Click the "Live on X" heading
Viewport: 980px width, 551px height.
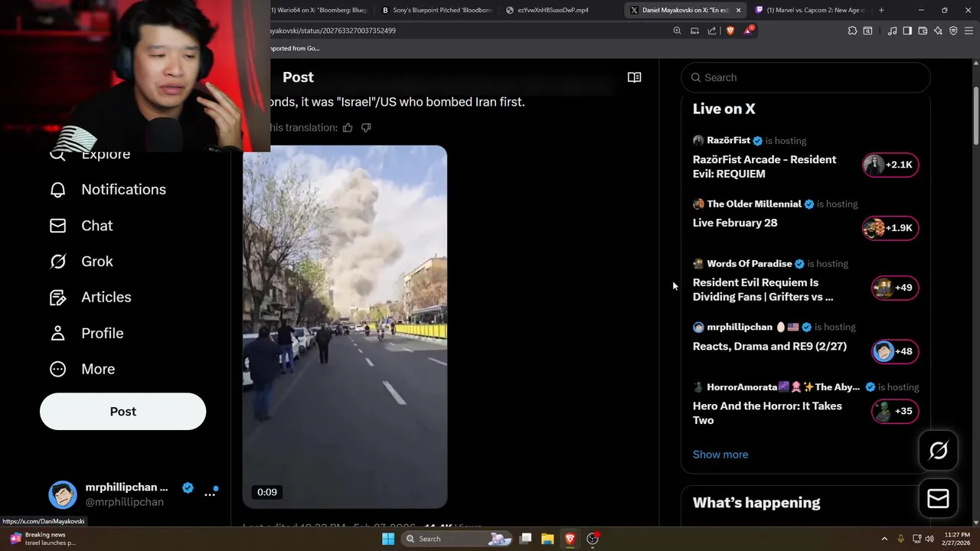click(x=724, y=109)
